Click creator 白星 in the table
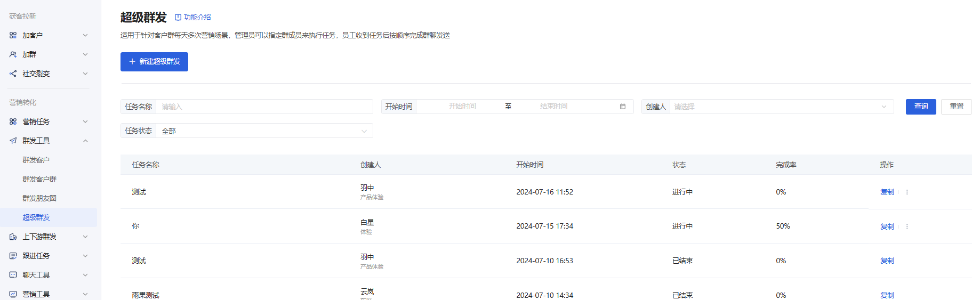Viewport: 980px width, 300px height. tap(367, 222)
